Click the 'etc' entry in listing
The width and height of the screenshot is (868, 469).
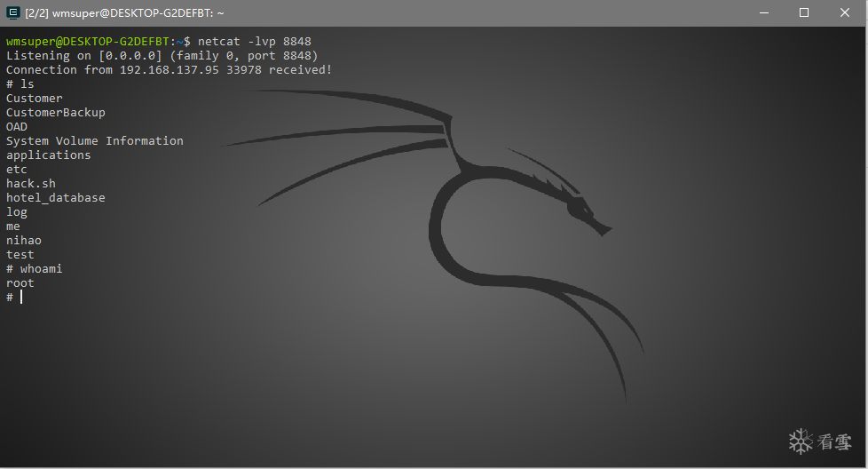[17, 170]
